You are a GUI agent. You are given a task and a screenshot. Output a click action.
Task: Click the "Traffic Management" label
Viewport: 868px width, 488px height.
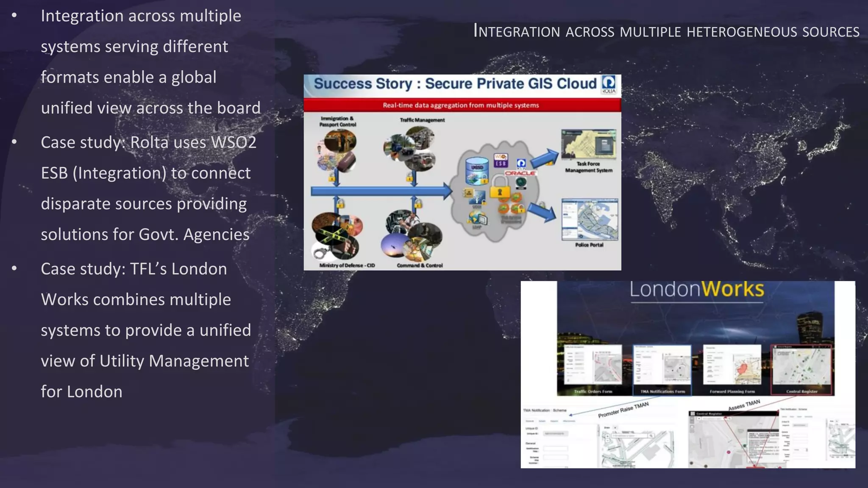(422, 120)
